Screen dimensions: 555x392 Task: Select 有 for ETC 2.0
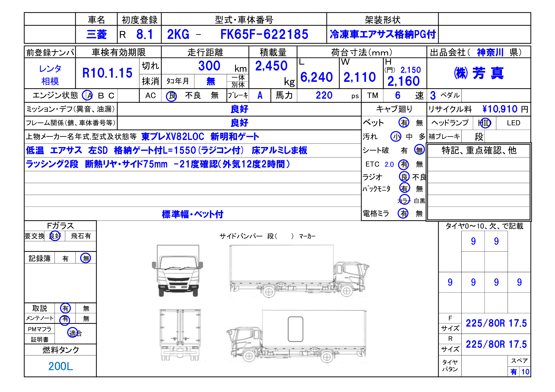pos(404,165)
